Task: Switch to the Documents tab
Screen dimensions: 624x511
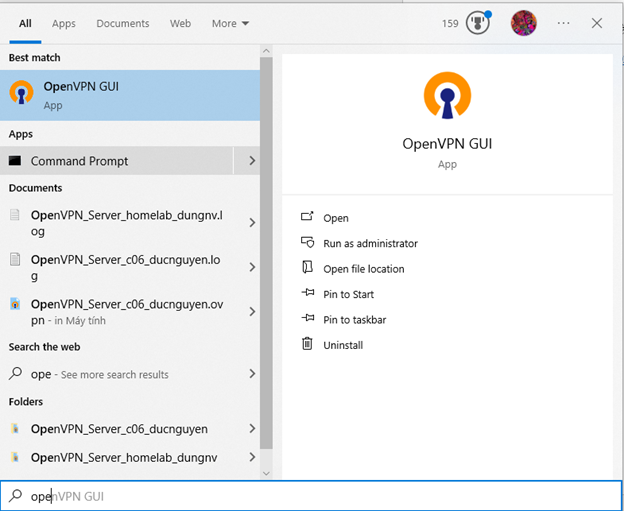Action: (x=123, y=23)
